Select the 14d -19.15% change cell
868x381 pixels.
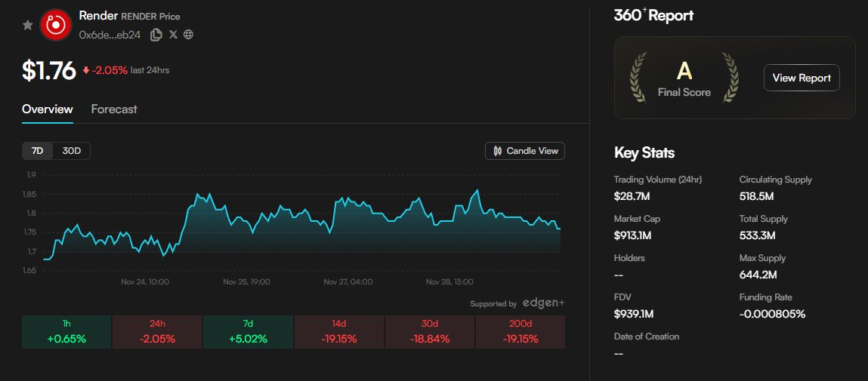[x=338, y=332]
